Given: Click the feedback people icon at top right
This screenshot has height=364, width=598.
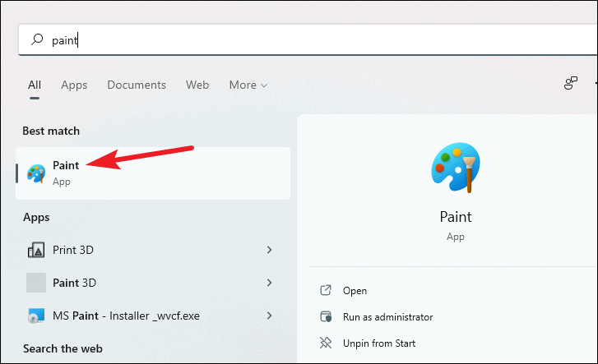Looking at the screenshot, I should click(571, 83).
